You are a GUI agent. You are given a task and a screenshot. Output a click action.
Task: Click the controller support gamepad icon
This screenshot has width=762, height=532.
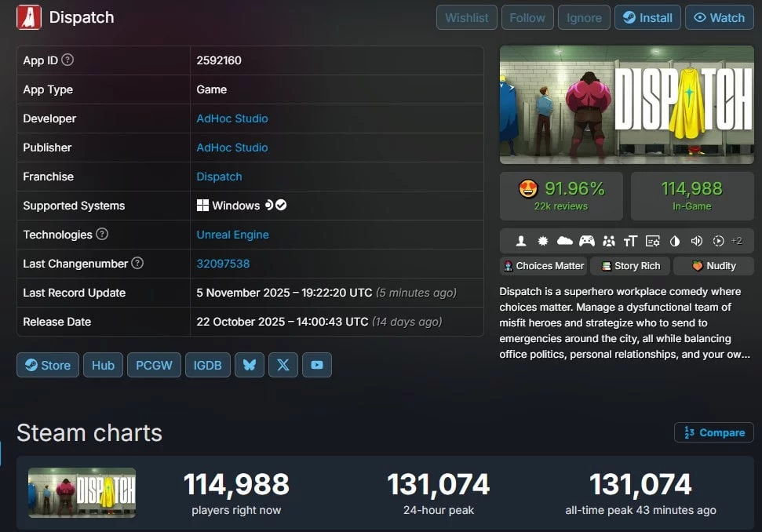tap(586, 241)
